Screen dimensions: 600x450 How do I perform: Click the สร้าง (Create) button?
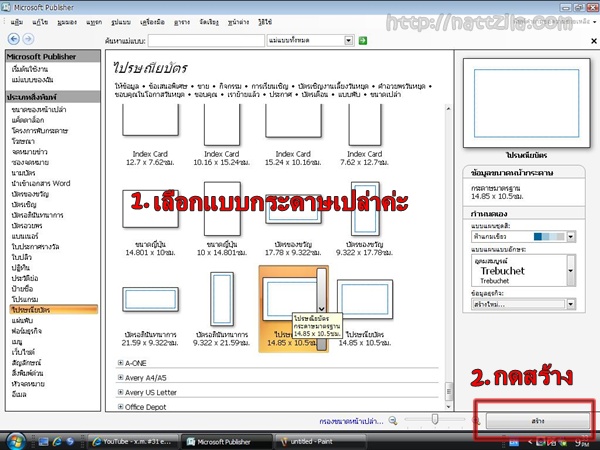point(538,421)
